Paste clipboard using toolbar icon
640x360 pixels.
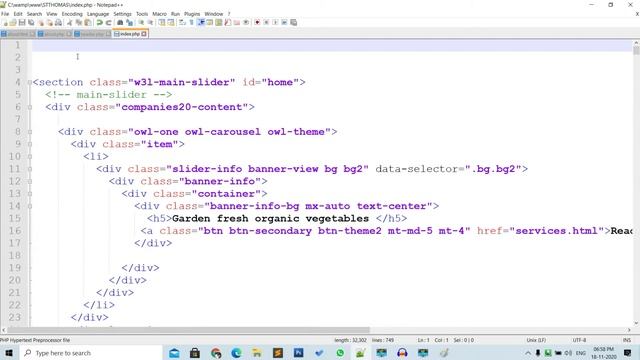point(88,22)
